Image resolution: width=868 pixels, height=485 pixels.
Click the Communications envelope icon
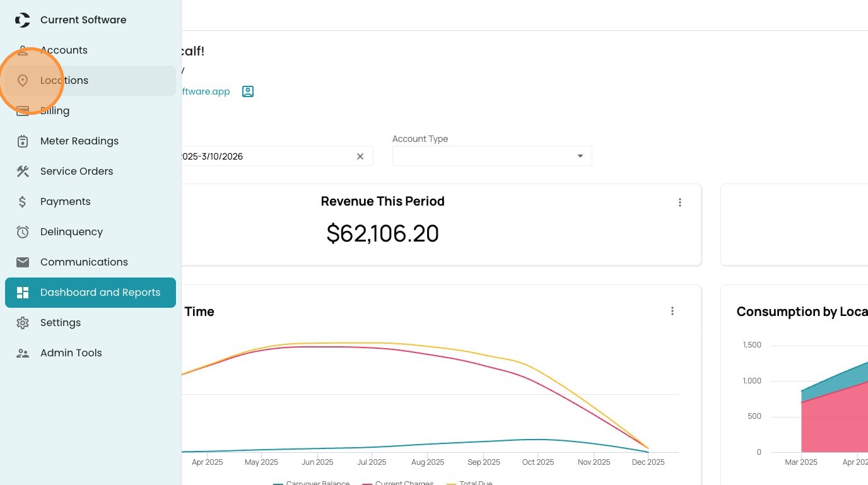point(23,262)
